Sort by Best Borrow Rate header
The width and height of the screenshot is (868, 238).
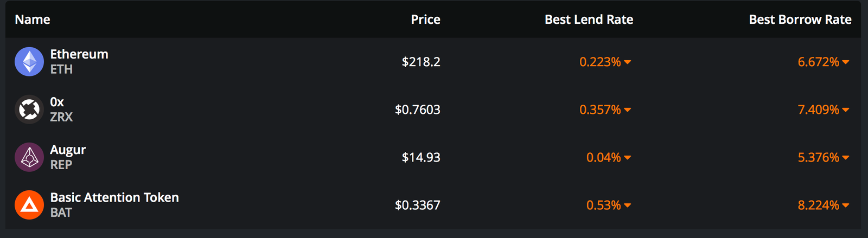click(800, 20)
